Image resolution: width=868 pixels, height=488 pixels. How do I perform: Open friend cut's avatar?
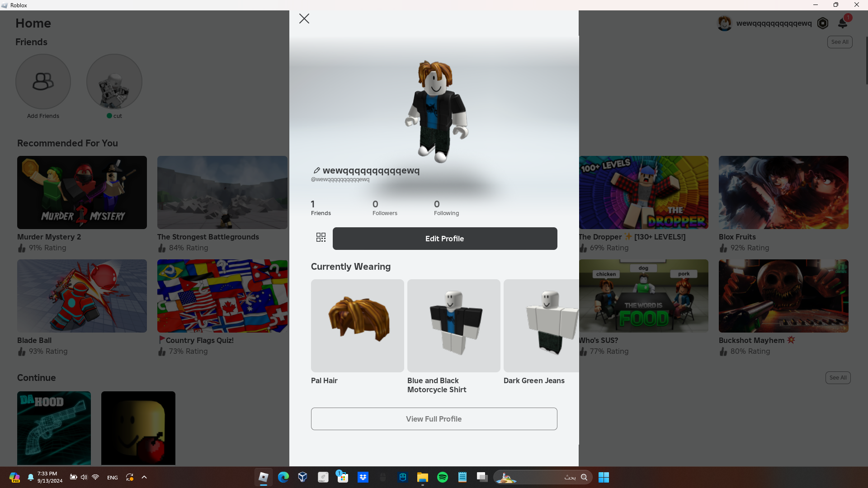114,81
